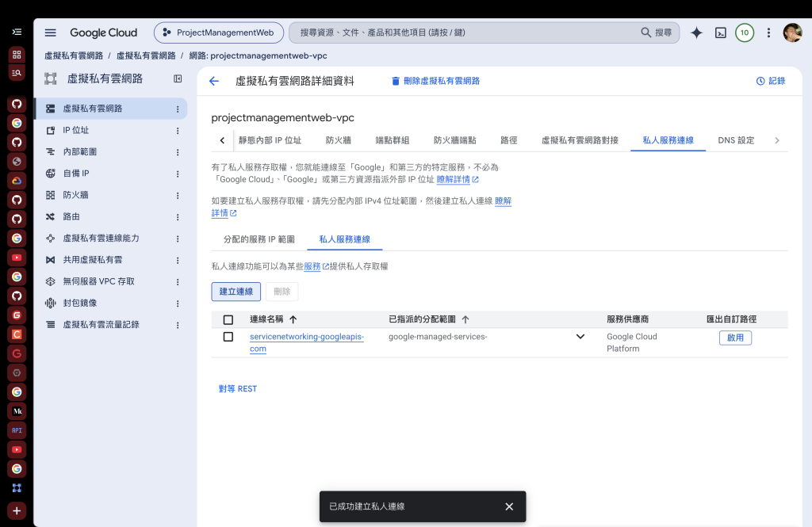Image resolution: width=812 pixels, height=527 pixels.
Task: Open 虛擬私有雲流量記錄 in the left menu
Action: [101, 325]
